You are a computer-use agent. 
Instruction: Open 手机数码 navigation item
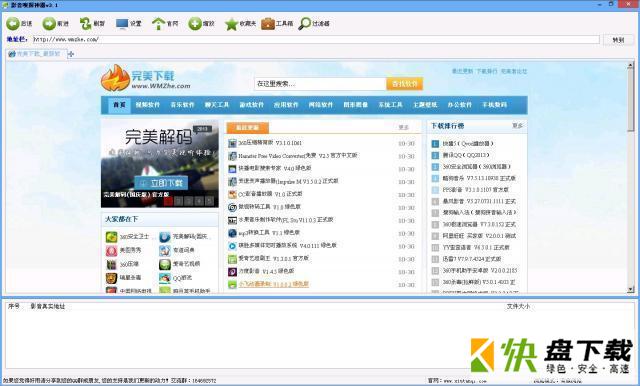click(494, 105)
